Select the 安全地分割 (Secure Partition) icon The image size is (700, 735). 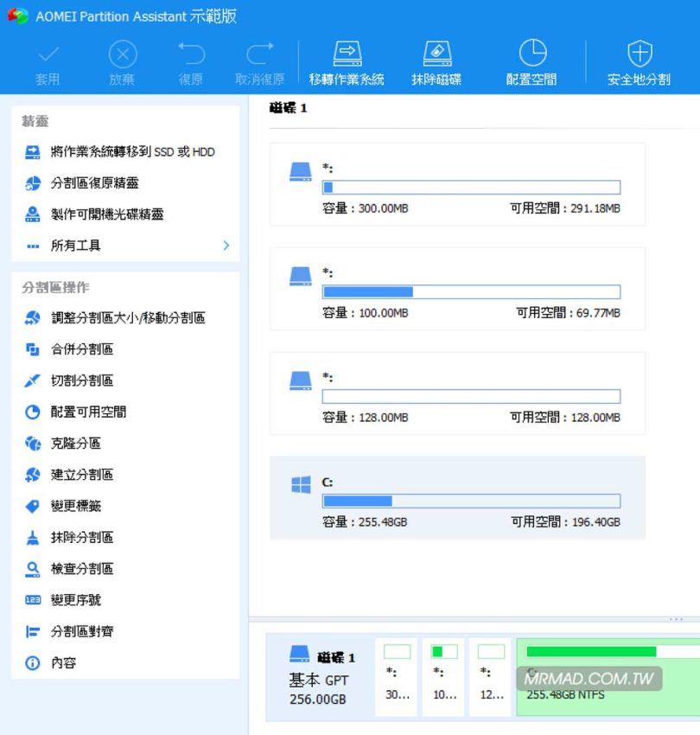639,61
